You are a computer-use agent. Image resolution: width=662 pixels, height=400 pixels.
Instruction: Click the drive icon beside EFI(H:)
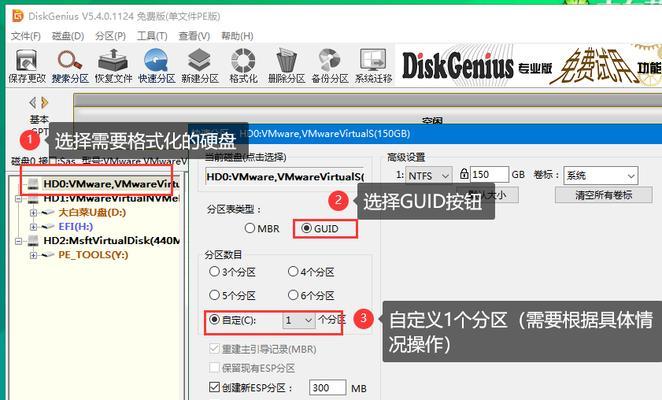tap(48, 226)
